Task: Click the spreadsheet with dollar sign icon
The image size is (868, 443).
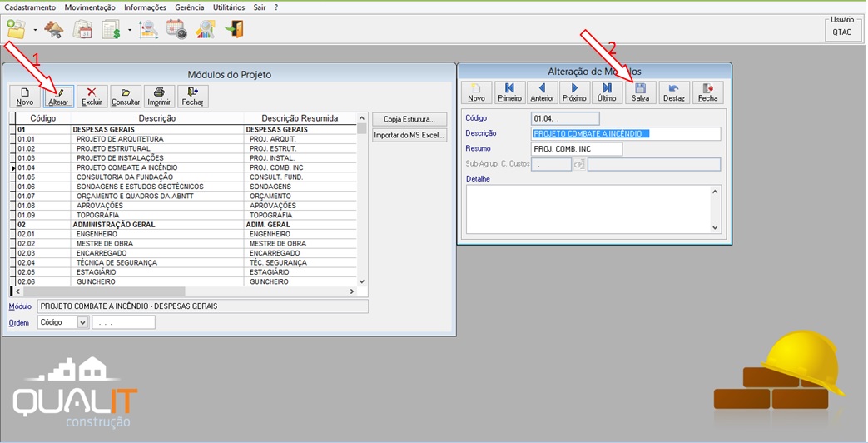Action: (112, 29)
